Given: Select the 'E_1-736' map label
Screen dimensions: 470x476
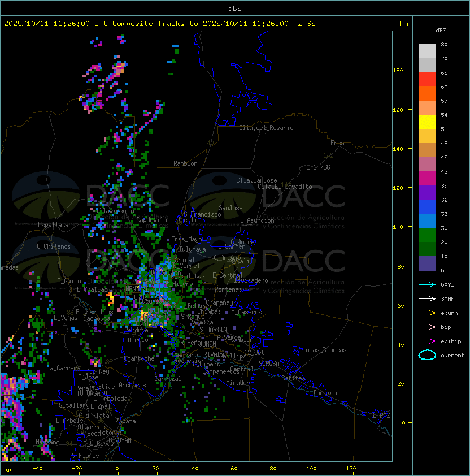Looking at the screenshot, I should pos(318,167).
